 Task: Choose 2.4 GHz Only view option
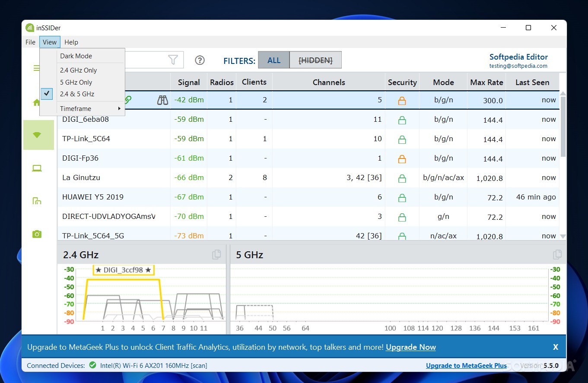[x=82, y=70]
